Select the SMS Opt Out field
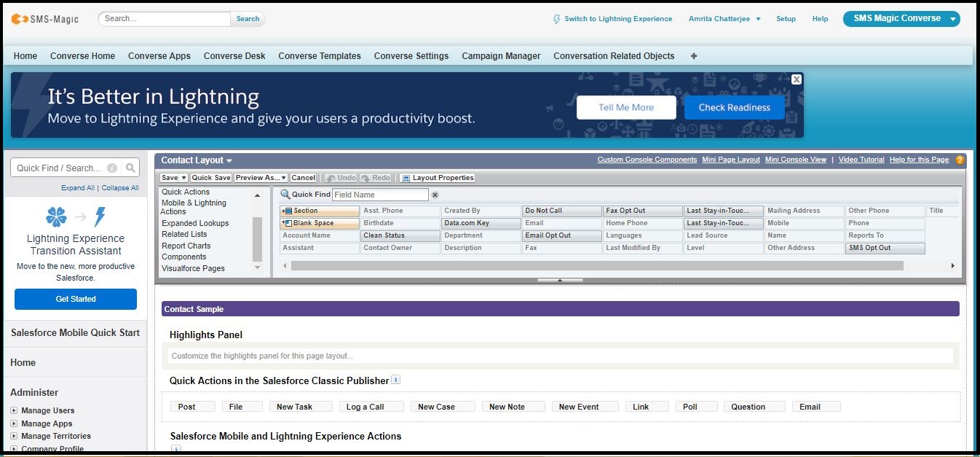 (x=885, y=248)
